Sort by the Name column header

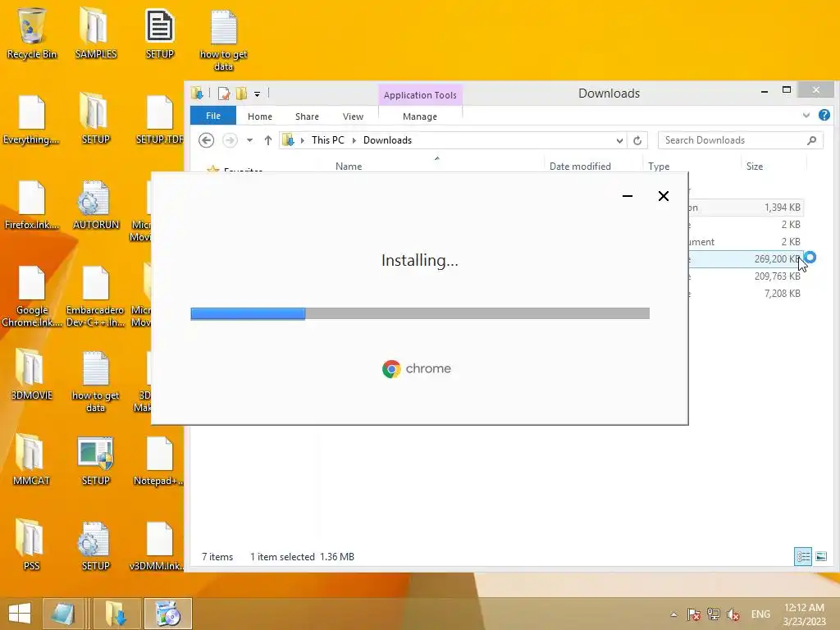click(x=349, y=167)
